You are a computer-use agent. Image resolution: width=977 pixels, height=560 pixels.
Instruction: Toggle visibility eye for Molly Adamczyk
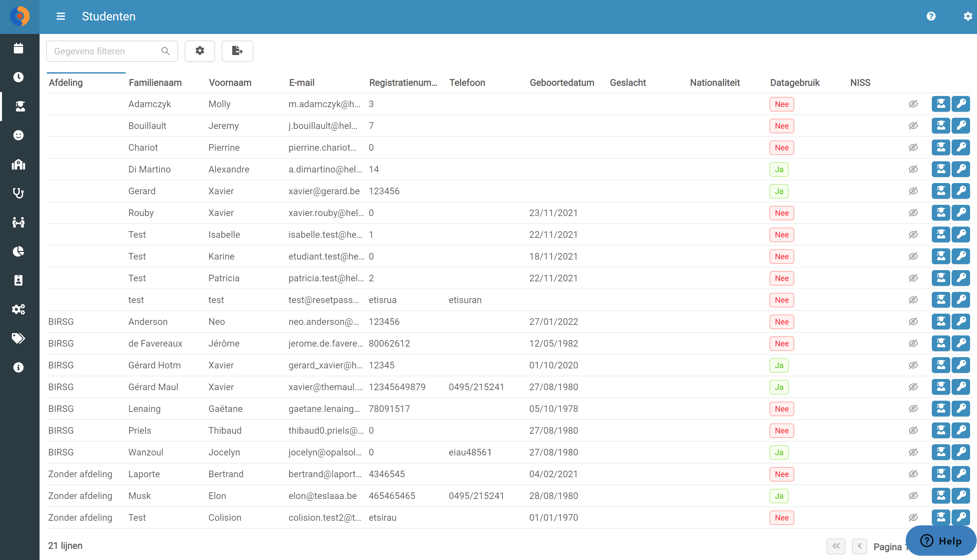click(913, 104)
